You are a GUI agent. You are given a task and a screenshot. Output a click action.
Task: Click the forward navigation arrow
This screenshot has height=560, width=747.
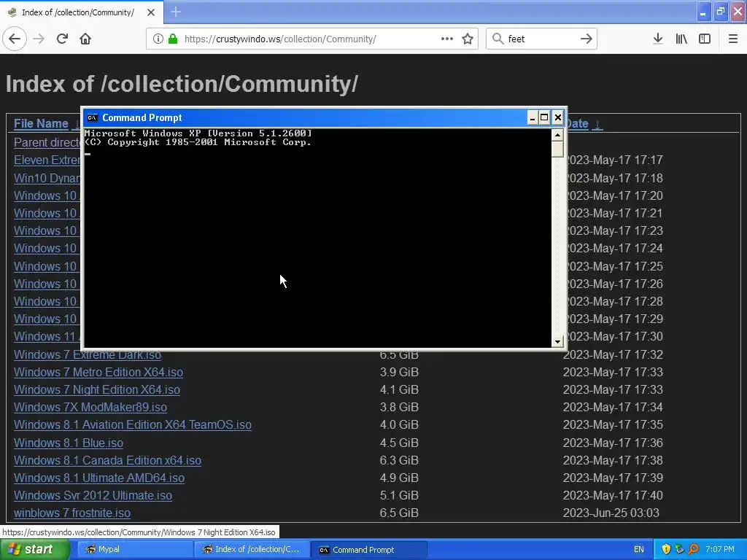click(39, 39)
